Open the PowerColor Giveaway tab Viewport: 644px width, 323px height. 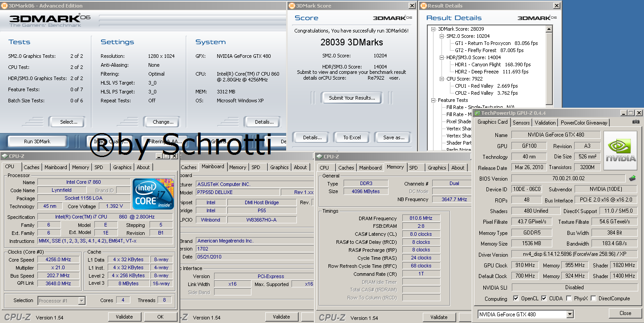(x=583, y=122)
